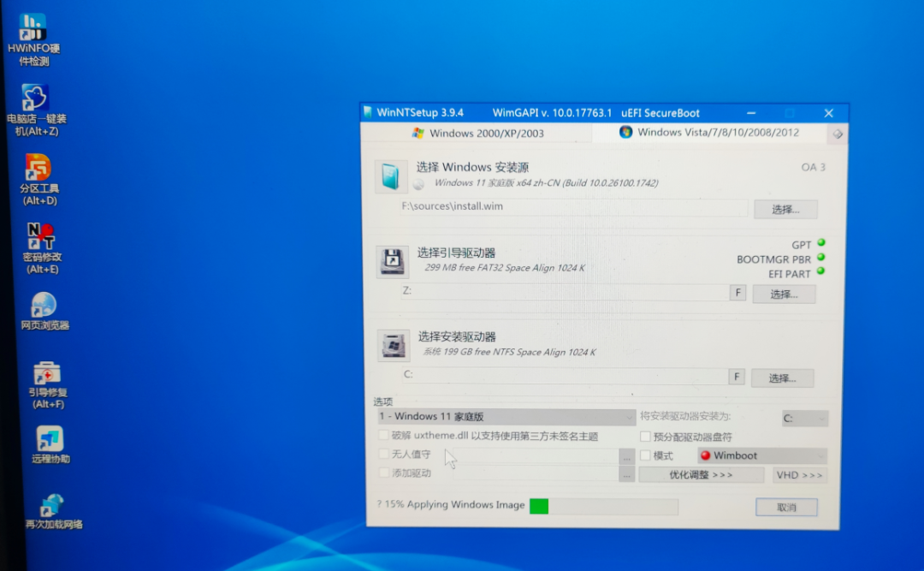Enable 破解 uxtheme.dll checkbox
Viewport: 924px width, 571px height.
click(x=383, y=436)
